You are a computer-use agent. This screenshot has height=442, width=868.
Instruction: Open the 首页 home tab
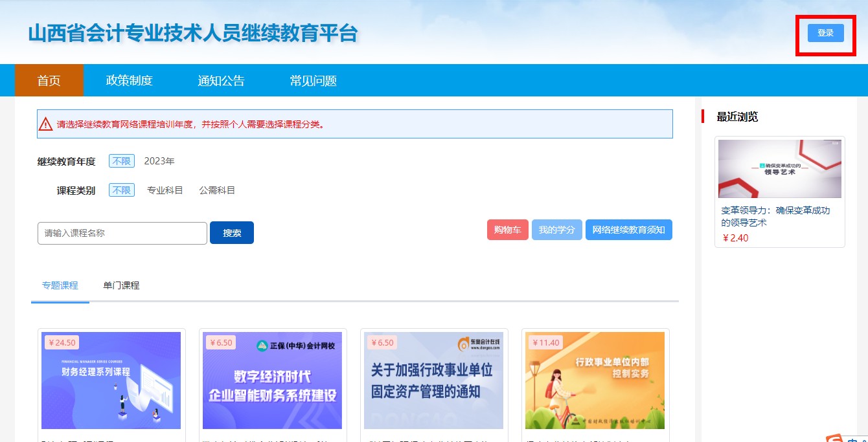click(49, 81)
